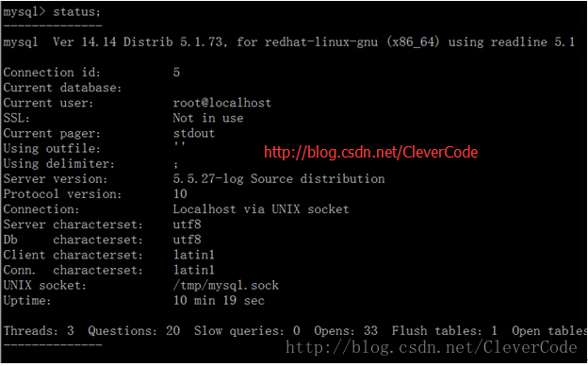
Task: Click the Server characterset utf8 value
Action: pos(188,225)
